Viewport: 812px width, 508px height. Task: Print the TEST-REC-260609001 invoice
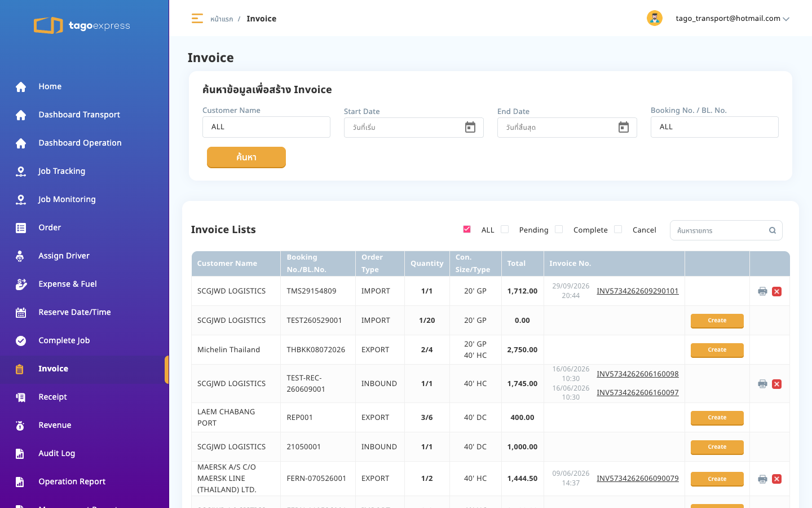point(762,384)
